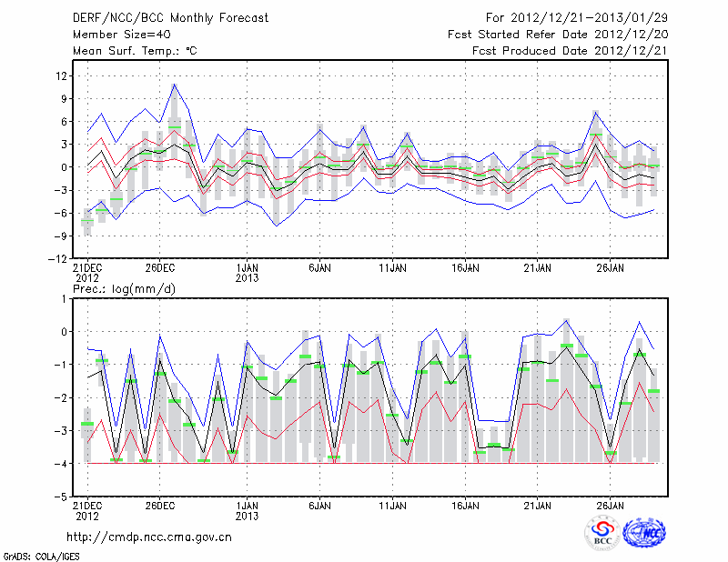Open the cmdp.ncc.cma.gov.cn link
This screenshot has width=728, height=562.
150,537
